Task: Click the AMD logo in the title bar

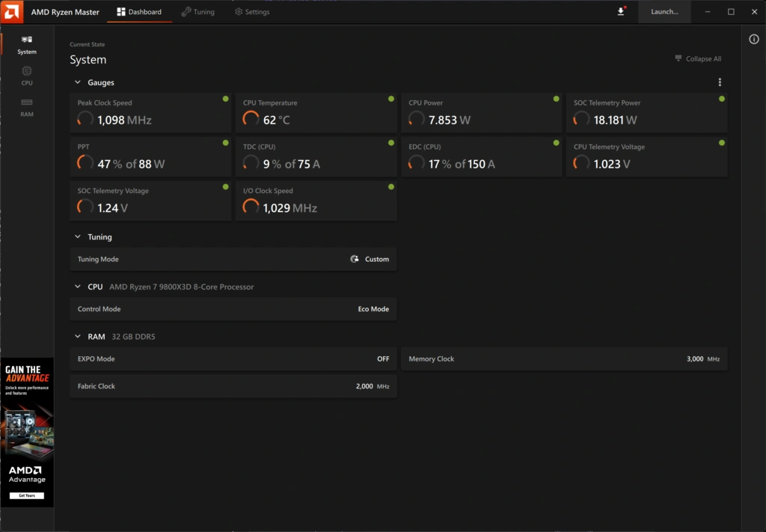Action: 12,12
